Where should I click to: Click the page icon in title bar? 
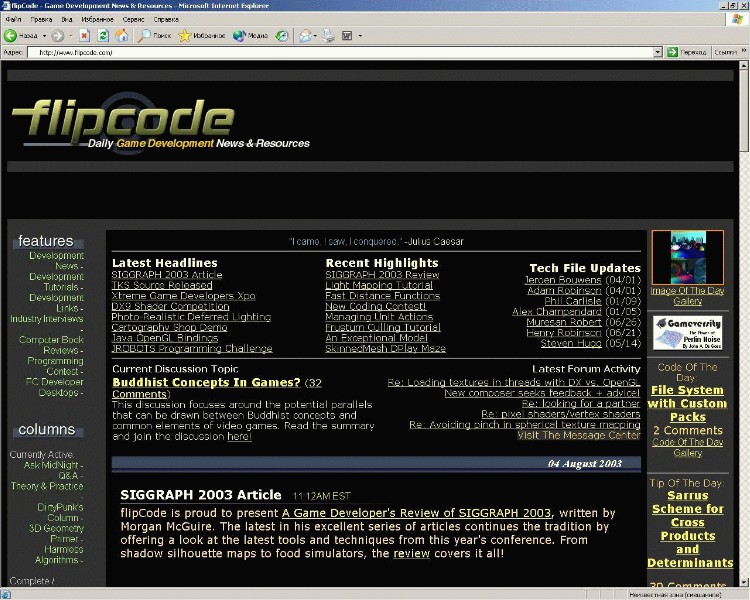pos(6,6)
